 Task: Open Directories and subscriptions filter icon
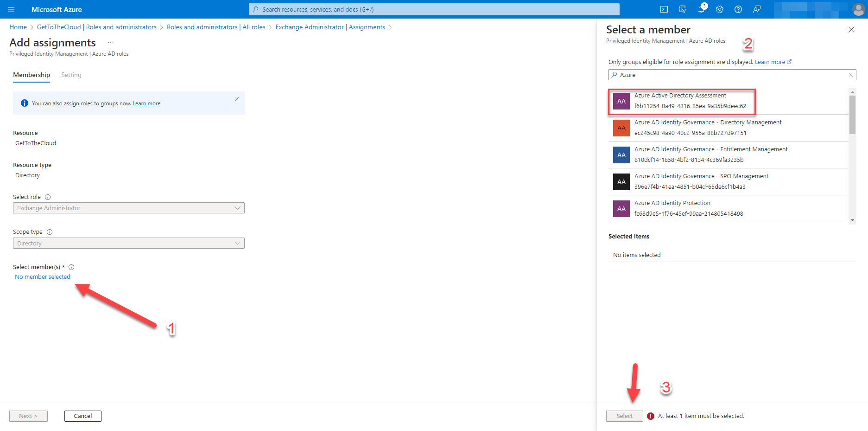683,9
